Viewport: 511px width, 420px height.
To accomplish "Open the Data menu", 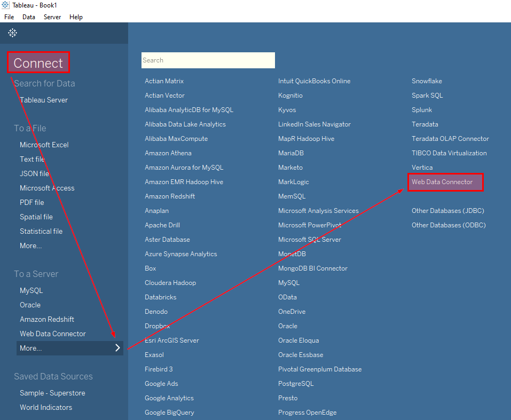I will (29, 17).
